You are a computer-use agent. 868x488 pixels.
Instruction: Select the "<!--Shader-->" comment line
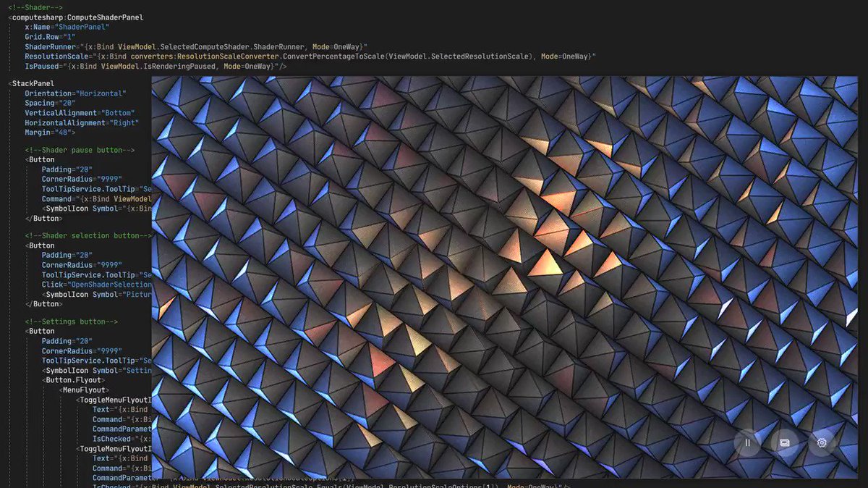pos(36,7)
